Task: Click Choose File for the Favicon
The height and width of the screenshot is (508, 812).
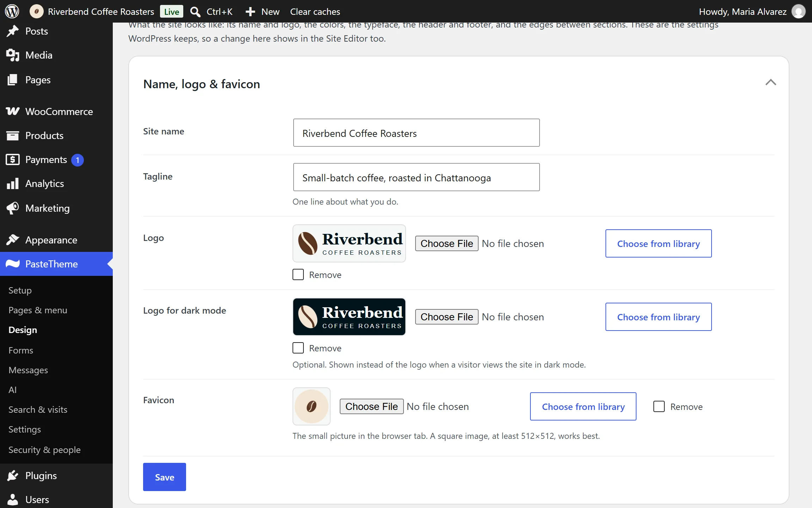Action: point(371,406)
